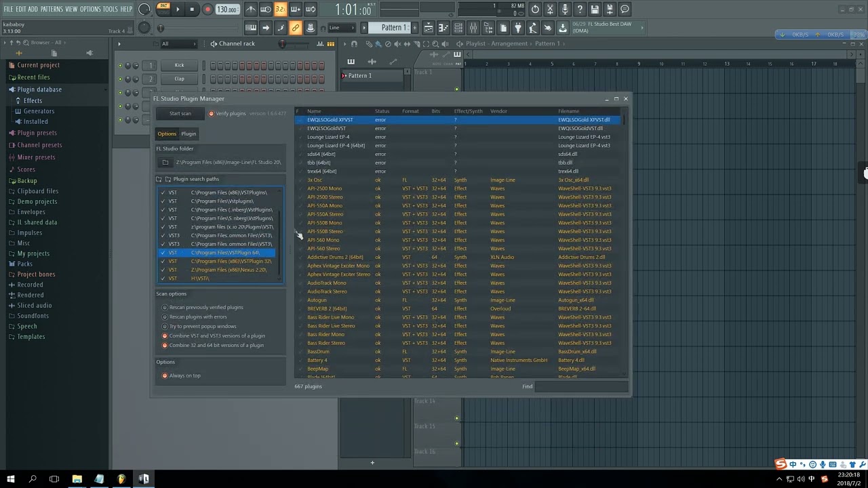Open the Line snap dropdown

(341, 28)
